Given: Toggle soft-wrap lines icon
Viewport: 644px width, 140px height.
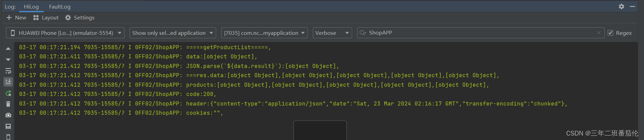Looking at the screenshot, I should [8, 71].
